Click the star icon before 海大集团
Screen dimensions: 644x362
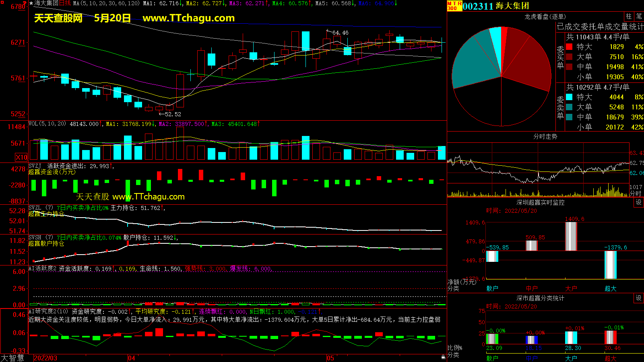(x=31, y=3)
